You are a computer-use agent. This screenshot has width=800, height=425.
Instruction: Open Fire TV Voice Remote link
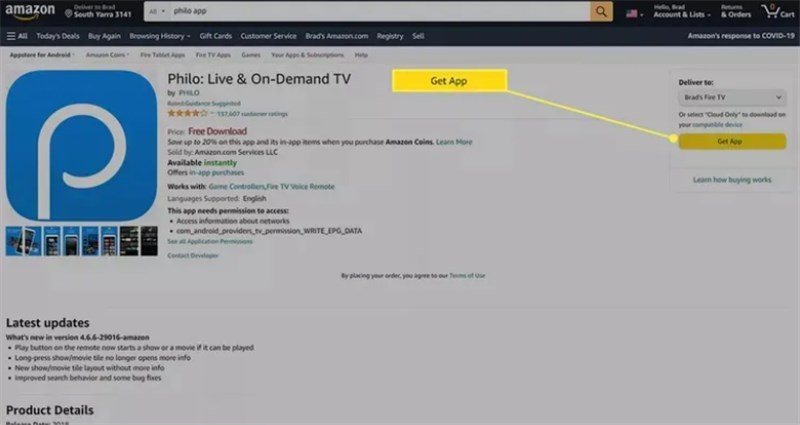click(x=301, y=187)
